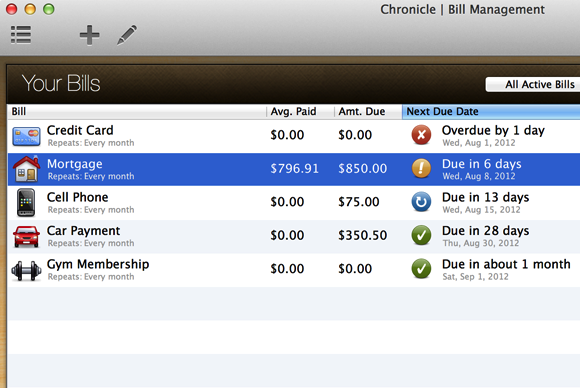Click Gym Membership green checkmark icon

421,269
